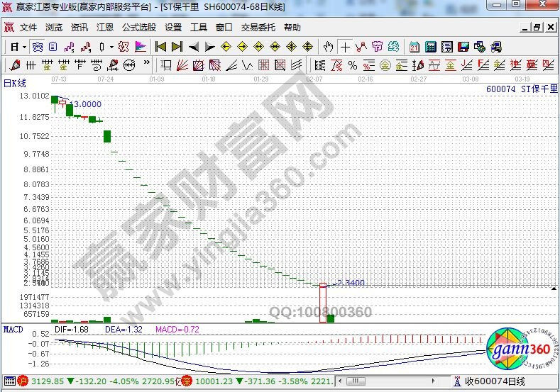Image resolution: width=560 pixels, height=392 pixels.
Task: Click the circled ruler gauge icon
Action: [x=129, y=65]
